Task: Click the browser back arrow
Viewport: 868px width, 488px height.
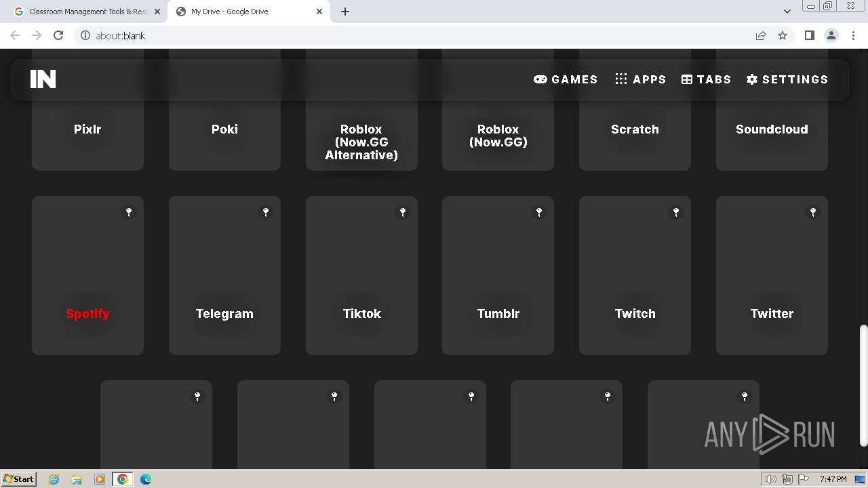Action: click(x=15, y=35)
